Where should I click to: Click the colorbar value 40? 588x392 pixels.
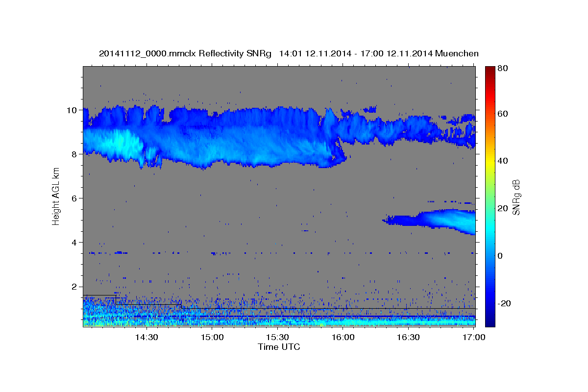point(502,161)
